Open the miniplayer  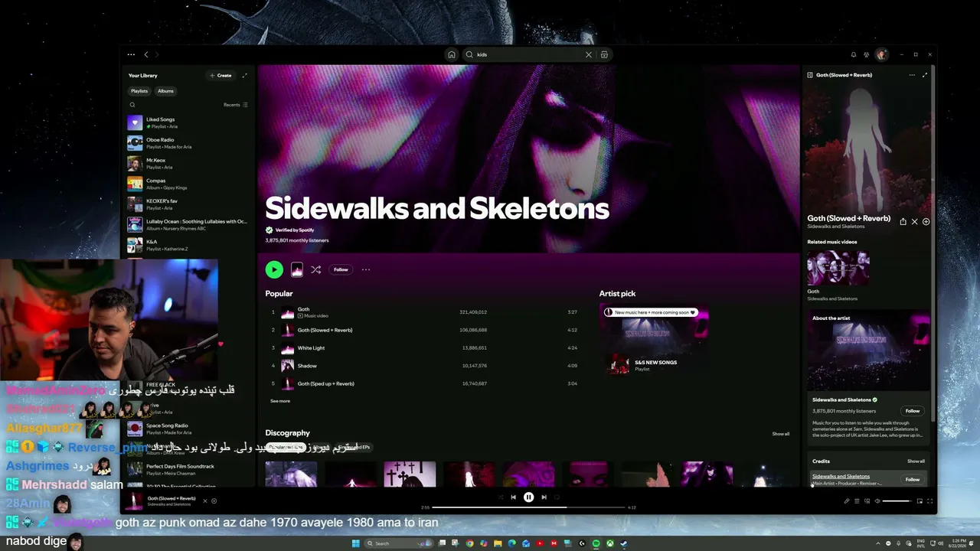[x=920, y=501]
